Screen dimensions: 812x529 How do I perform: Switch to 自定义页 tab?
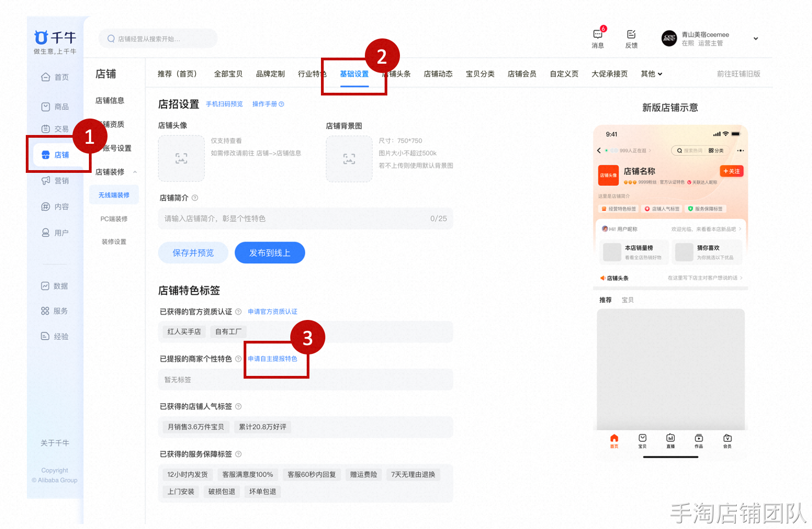click(x=564, y=74)
